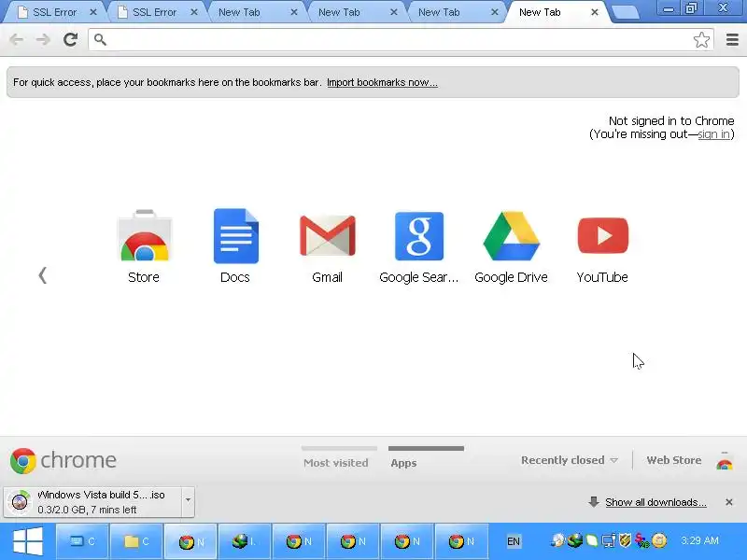Click the sign in link

pyautogui.click(x=713, y=134)
